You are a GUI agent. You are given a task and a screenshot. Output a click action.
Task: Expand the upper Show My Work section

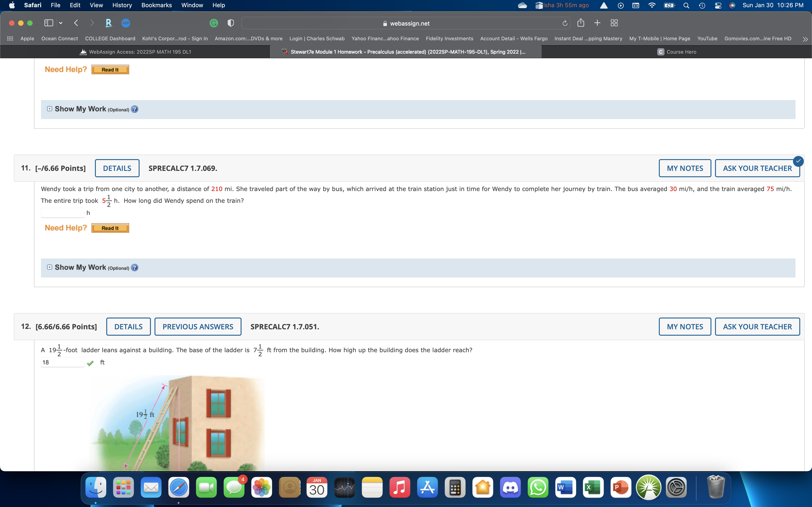[x=50, y=109]
